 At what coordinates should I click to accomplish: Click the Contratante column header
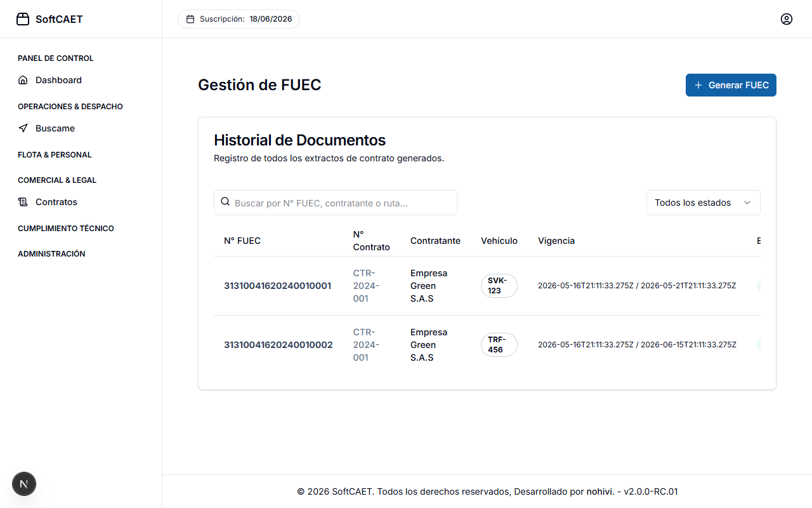[435, 241]
